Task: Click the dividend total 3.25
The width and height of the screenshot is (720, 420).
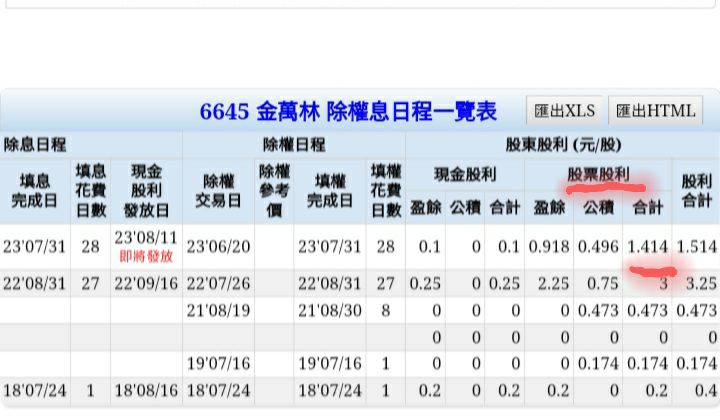Action: (701, 284)
